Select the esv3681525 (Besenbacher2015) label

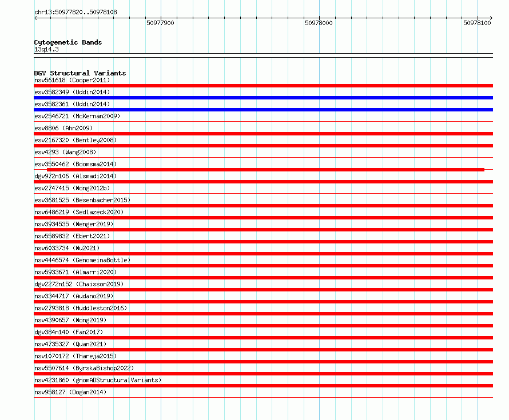coord(82,200)
